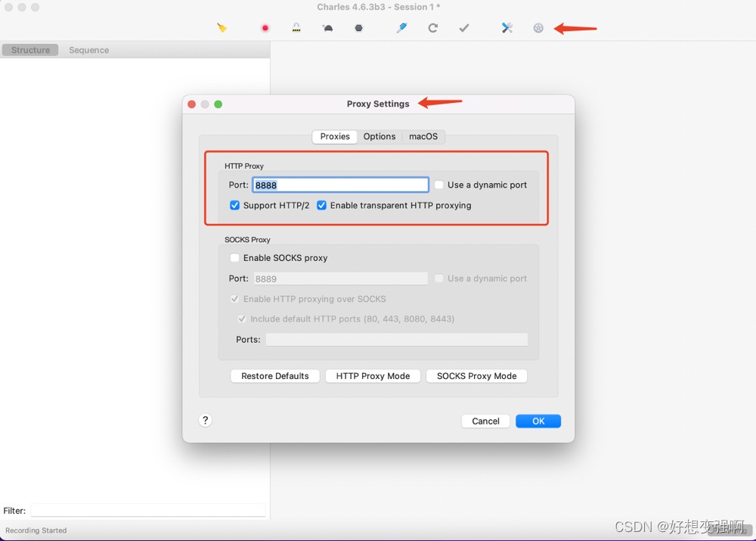Select the Sequence view tab
The image size is (756, 541).
(88, 50)
